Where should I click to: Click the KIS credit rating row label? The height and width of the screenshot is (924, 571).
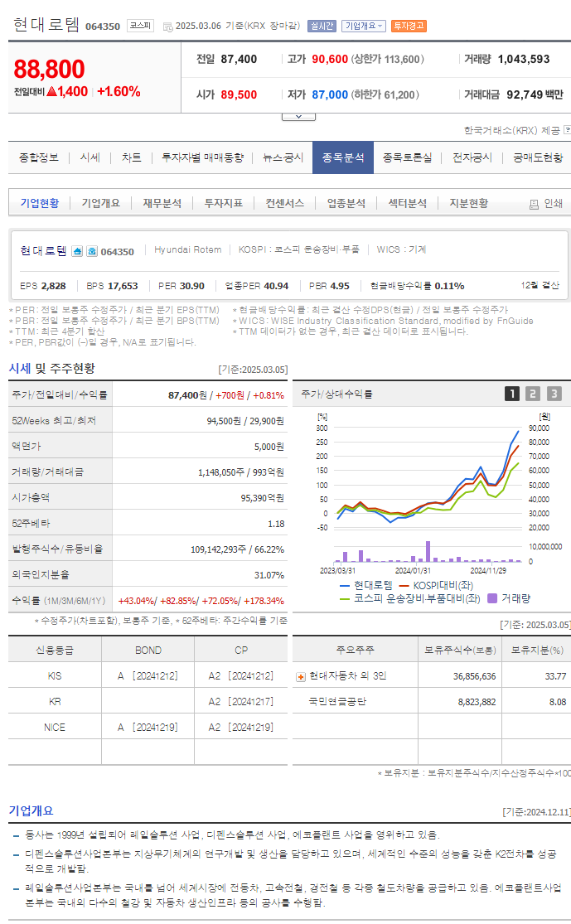point(55,676)
